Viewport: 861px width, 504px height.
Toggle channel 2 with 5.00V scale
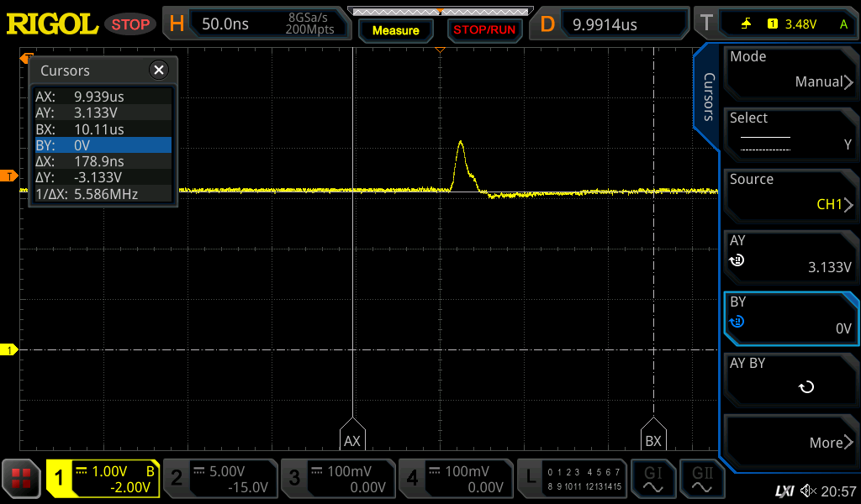pos(220,480)
